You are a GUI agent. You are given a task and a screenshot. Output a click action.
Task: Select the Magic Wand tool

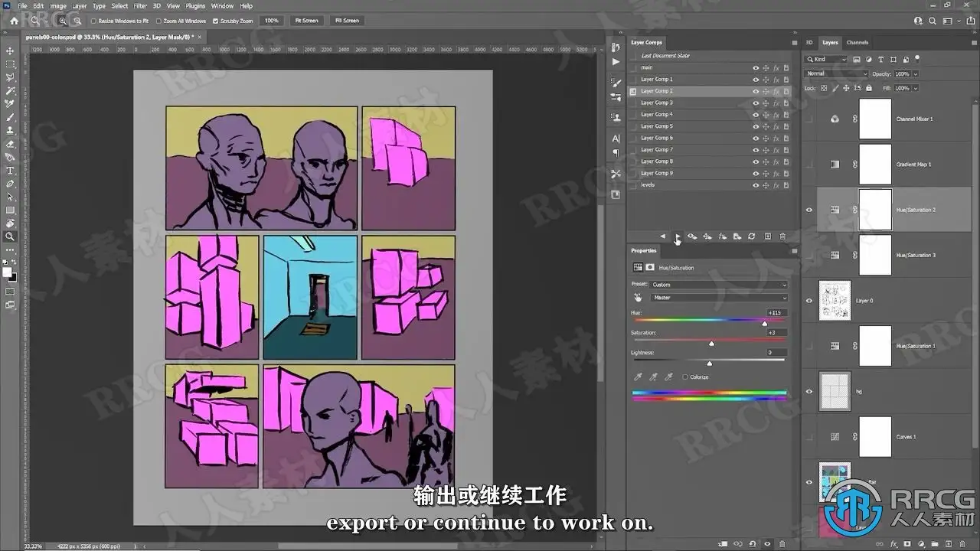coord(10,91)
